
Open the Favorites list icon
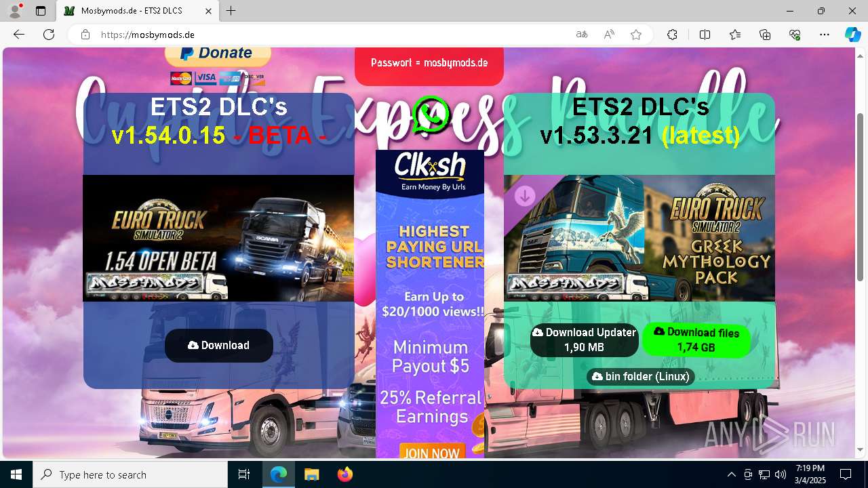(x=735, y=35)
